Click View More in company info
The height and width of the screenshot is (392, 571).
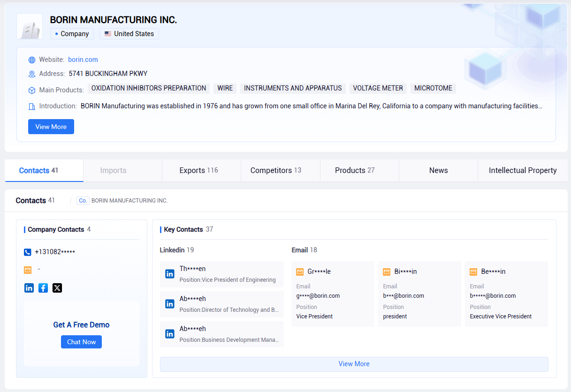pos(51,127)
